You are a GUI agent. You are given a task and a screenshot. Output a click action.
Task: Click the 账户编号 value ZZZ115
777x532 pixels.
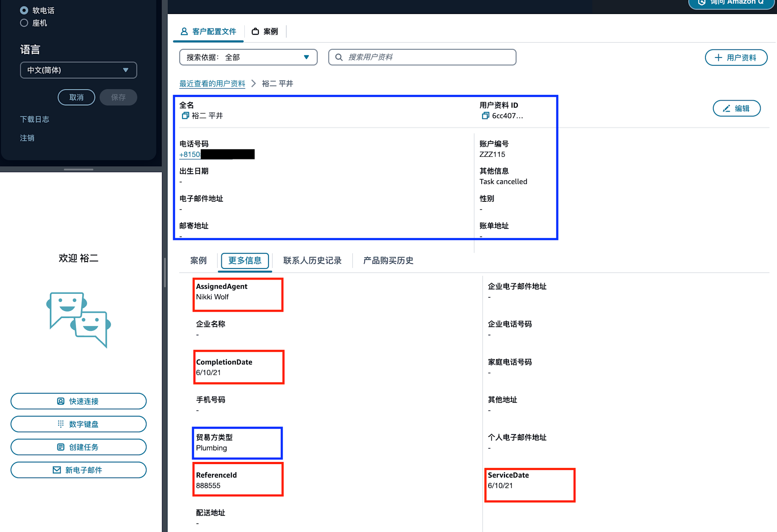[x=492, y=154]
